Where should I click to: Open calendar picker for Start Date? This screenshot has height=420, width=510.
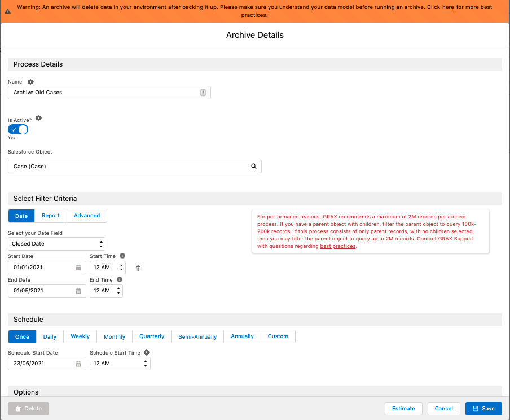(x=78, y=268)
